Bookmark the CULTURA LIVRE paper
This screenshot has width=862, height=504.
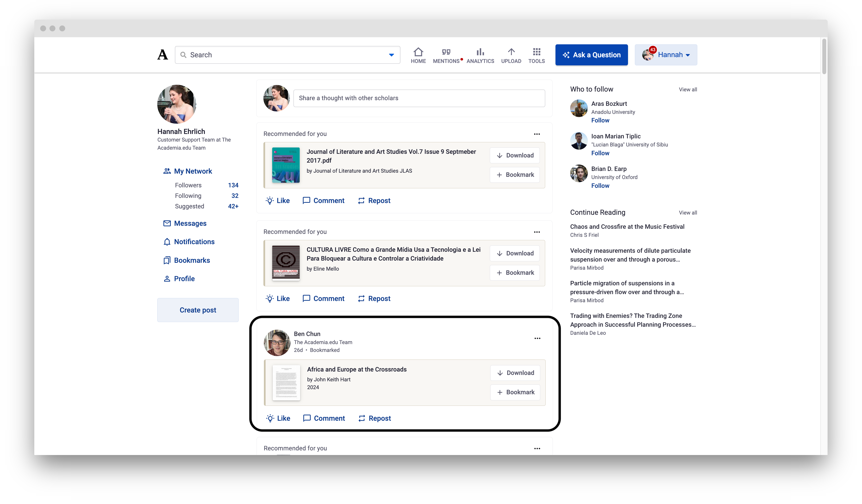point(515,273)
